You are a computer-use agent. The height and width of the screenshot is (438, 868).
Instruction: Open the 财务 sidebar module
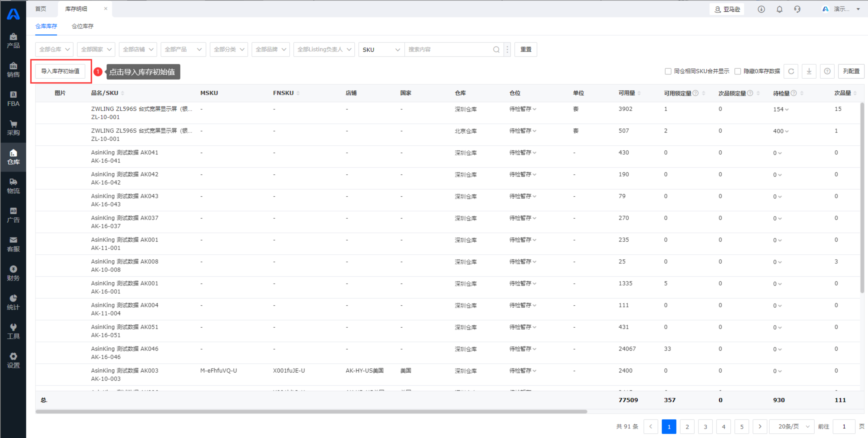coord(13,273)
